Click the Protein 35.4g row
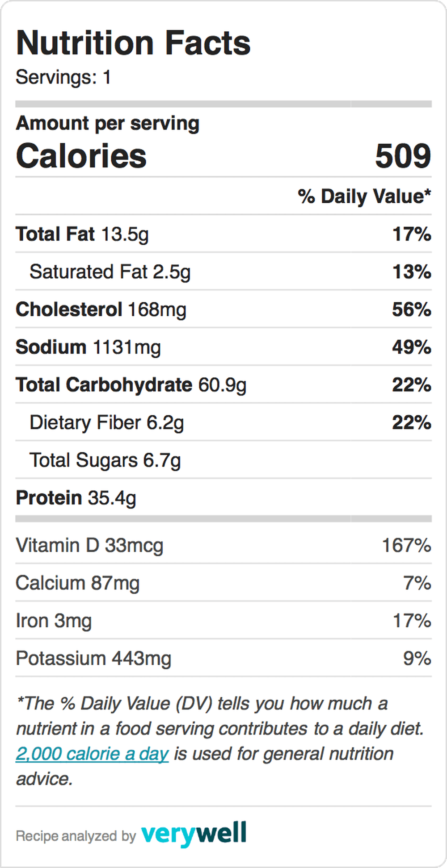Image resolution: width=447 pixels, height=868 pixels. tap(223, 497)
